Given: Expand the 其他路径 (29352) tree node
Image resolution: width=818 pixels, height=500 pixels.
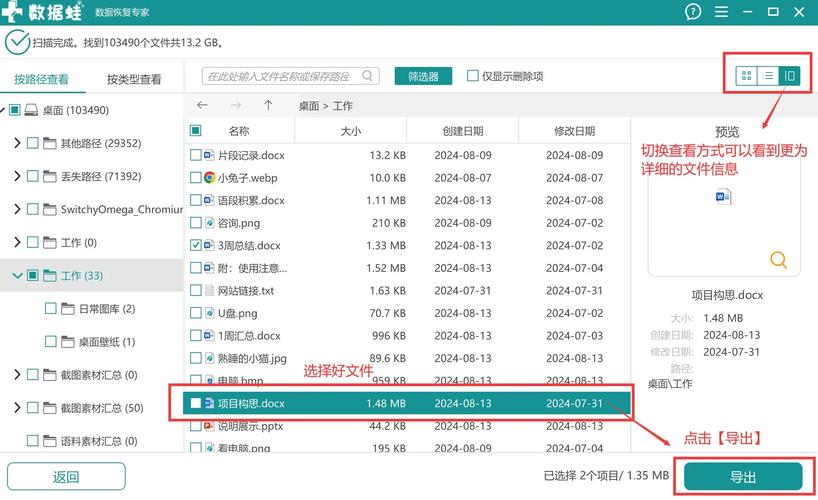Looking at the screenshot, I should pos(17,143).
